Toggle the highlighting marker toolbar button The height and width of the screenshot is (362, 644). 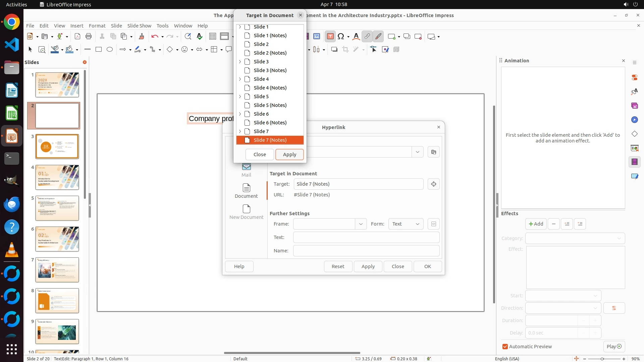pos(378,37)
